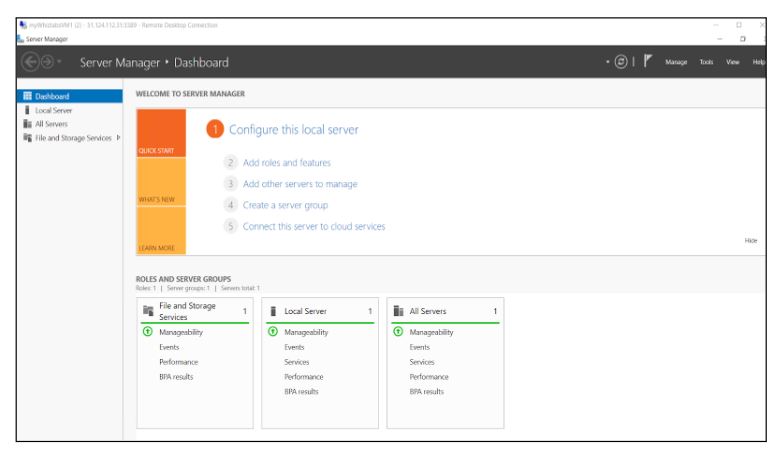Image resolution: width=783 pixels, height=458 pixels.
Task: Select Dashboard in the sidebar
Action: point(70,96)
